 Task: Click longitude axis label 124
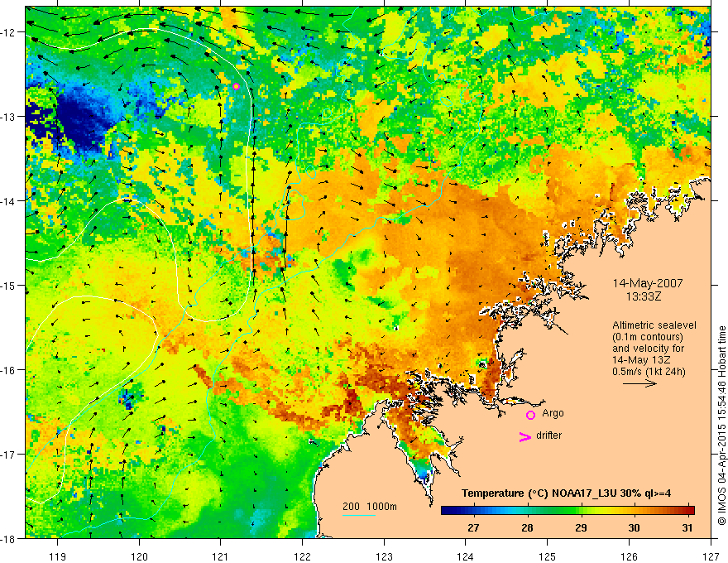(x=466, y=556)
